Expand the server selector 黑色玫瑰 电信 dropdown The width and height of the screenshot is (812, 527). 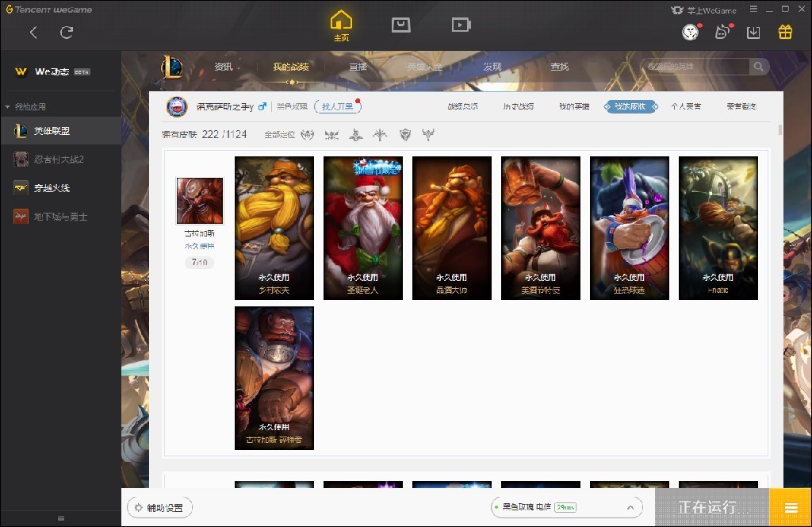tap(631, 507)
